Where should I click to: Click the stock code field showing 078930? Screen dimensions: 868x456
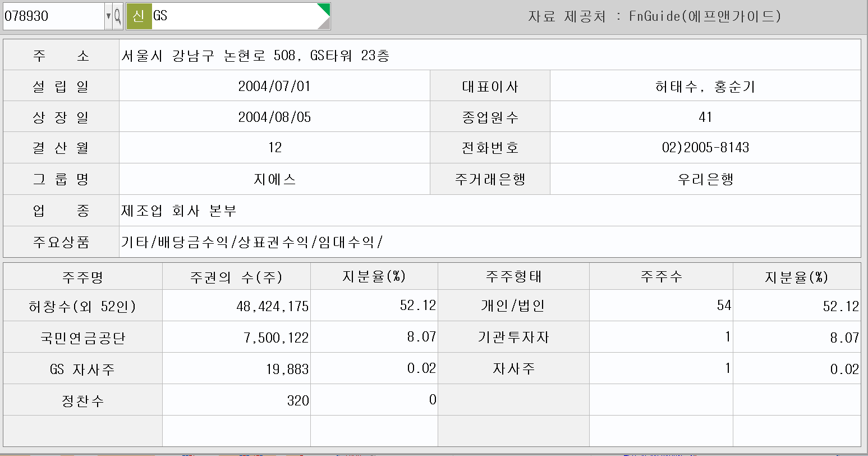[x=54, y=16]
